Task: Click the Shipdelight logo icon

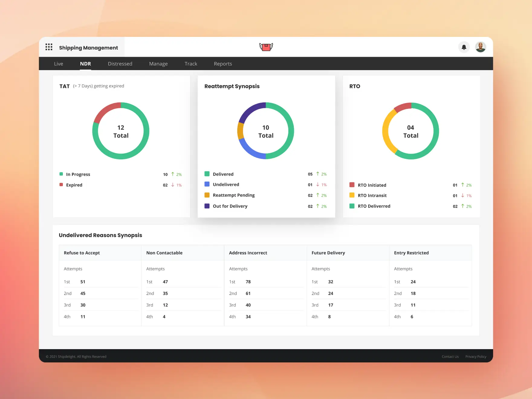Action: click(x=266, y=47)
